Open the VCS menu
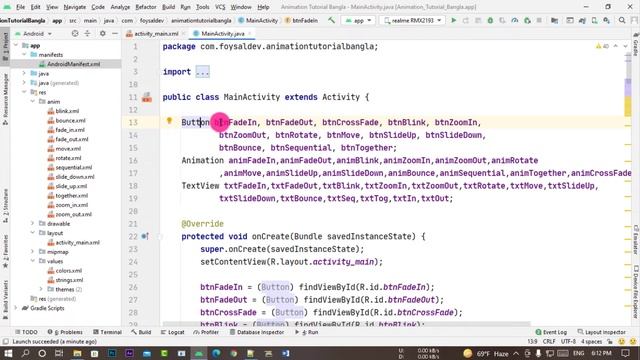The image size is (640, 360). (x=220, y=7)
